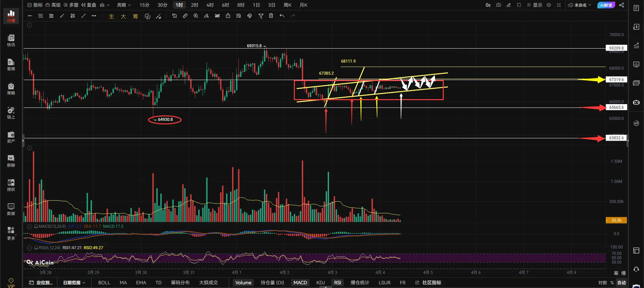Toggle the drawing lock icon
Image resolution: width=644 pixels, height=288 pixels.
tap(228, 16)
